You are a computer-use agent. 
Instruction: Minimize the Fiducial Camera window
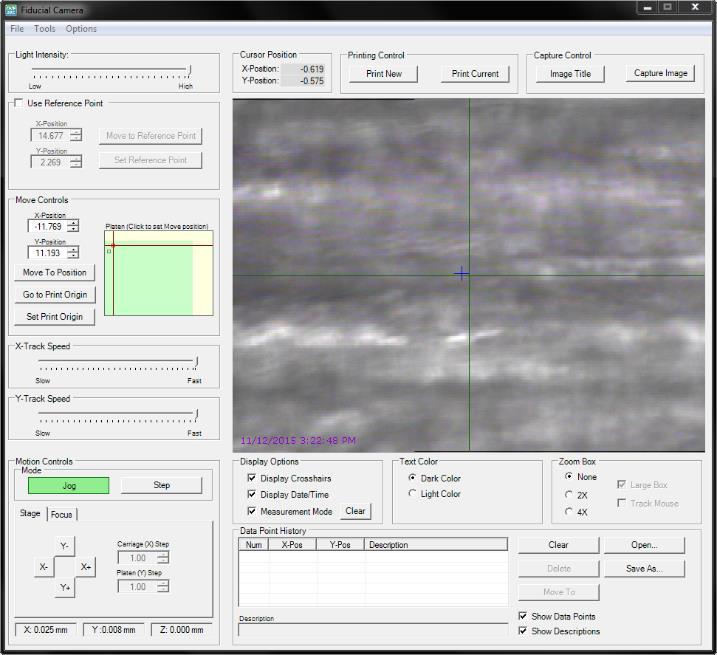tap(647, 7)
